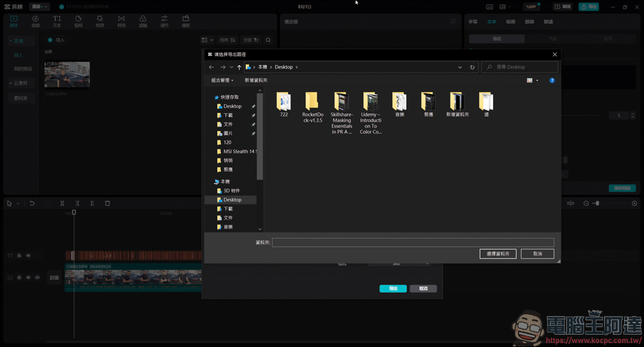Select 3D 物件 in navigation tree

(231, 191)
